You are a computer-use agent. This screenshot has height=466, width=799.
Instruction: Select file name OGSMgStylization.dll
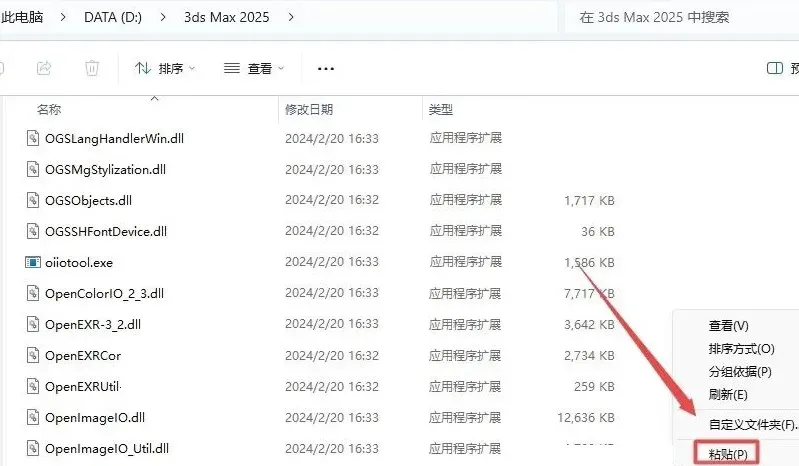point(105,170)
